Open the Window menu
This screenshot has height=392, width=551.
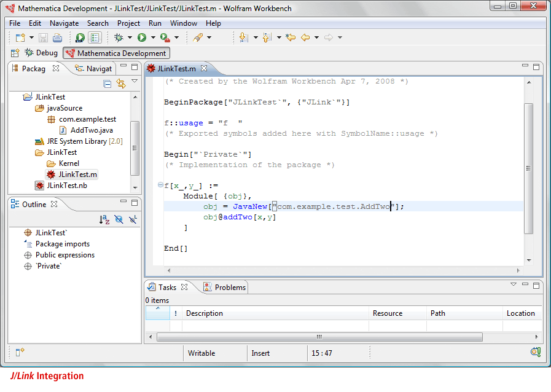pyautogui.click(x=184, y=23)
